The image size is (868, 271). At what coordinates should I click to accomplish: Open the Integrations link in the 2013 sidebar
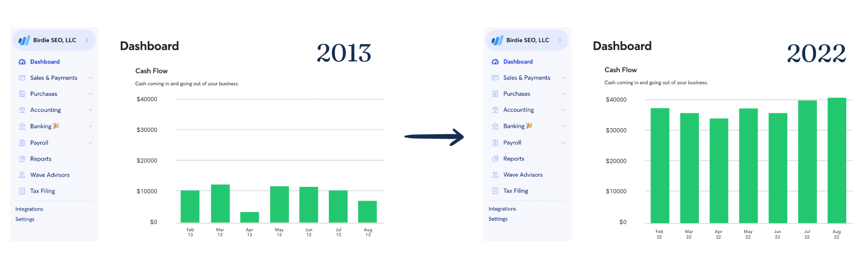(29, 209)
